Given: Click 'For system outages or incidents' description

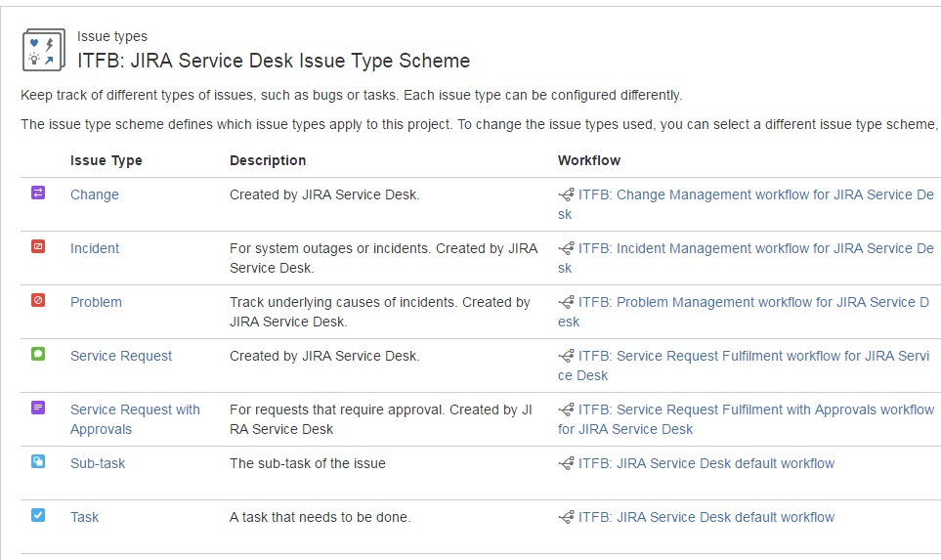Looking at the screenshot, I should 383,258.
